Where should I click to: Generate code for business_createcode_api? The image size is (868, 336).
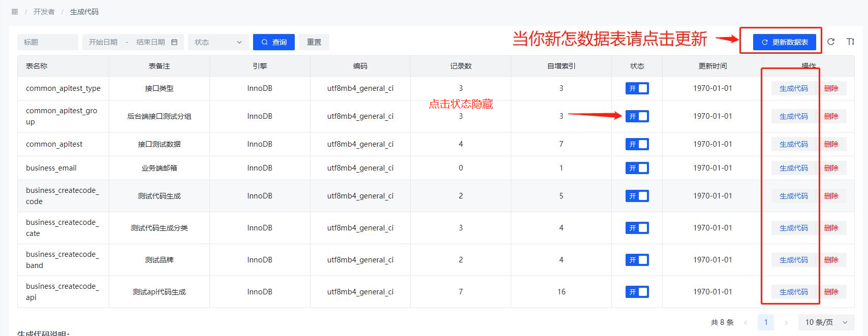[x=794, y=292]
